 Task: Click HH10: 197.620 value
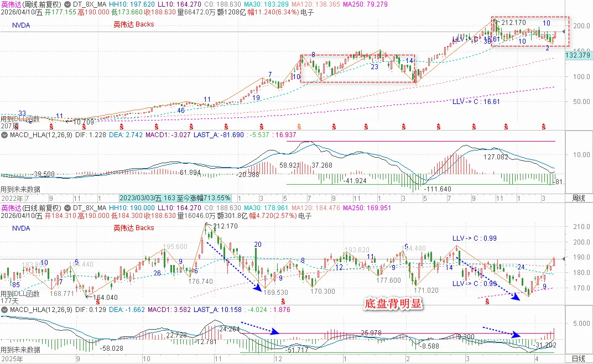132,4
